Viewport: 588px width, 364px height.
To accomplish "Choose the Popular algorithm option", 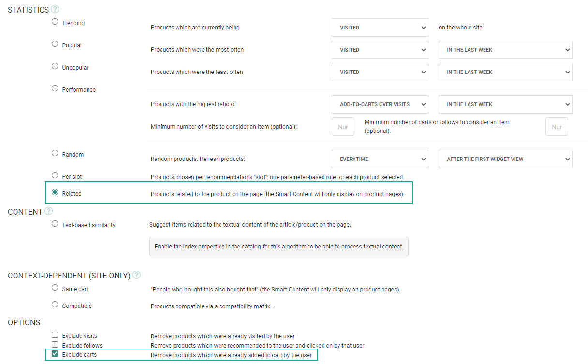I will click(x=55, y=44).
